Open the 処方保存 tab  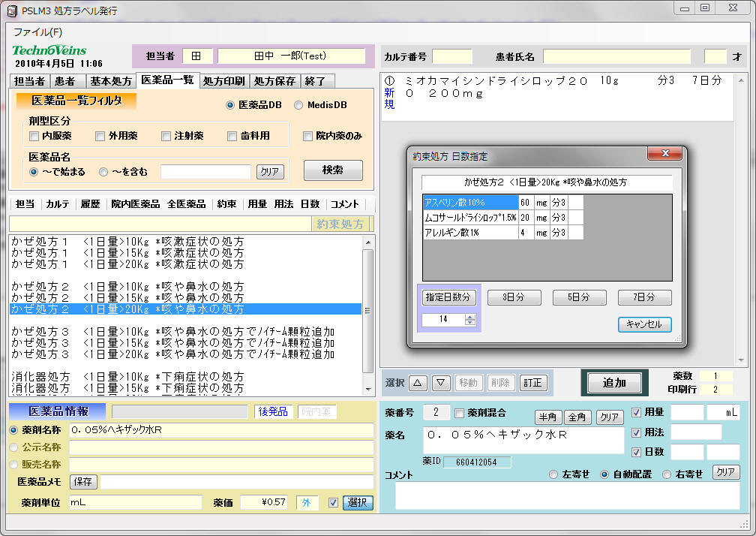[x=274, y=81]
